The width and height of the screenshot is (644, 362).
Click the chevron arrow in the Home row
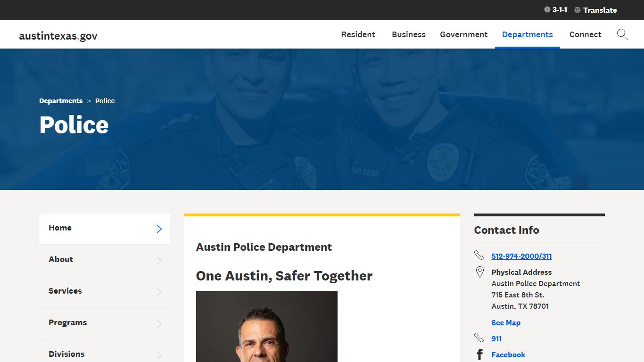(x=159, y=229)
